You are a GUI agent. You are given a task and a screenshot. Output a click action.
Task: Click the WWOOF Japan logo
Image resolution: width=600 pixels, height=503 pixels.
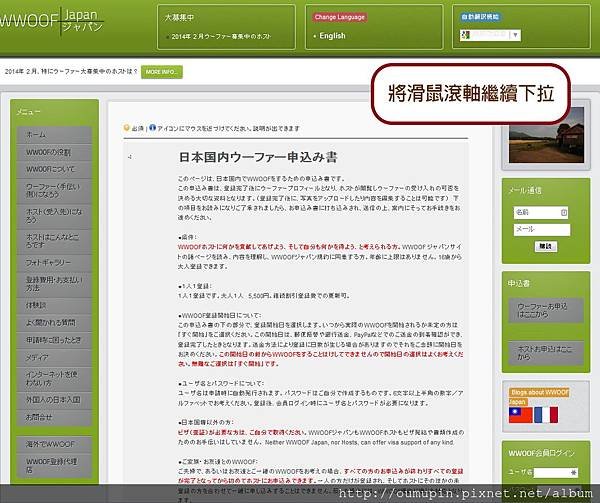click(51, 21)
